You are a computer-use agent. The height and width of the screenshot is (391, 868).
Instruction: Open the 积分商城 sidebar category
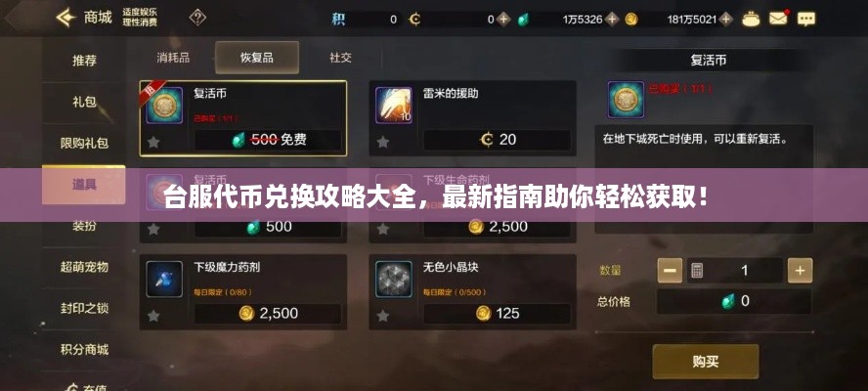(84, 350)
